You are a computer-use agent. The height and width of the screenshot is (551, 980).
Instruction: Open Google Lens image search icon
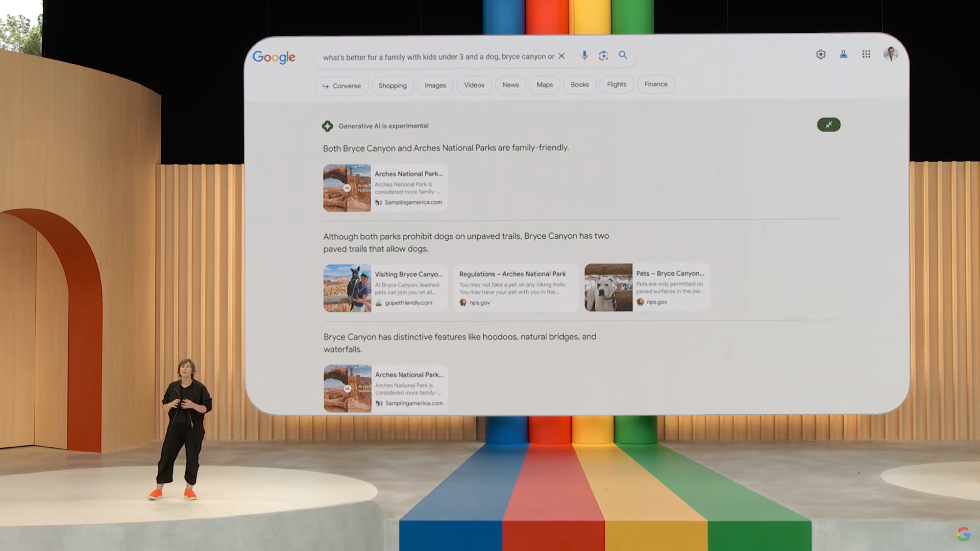click(603, 55)
